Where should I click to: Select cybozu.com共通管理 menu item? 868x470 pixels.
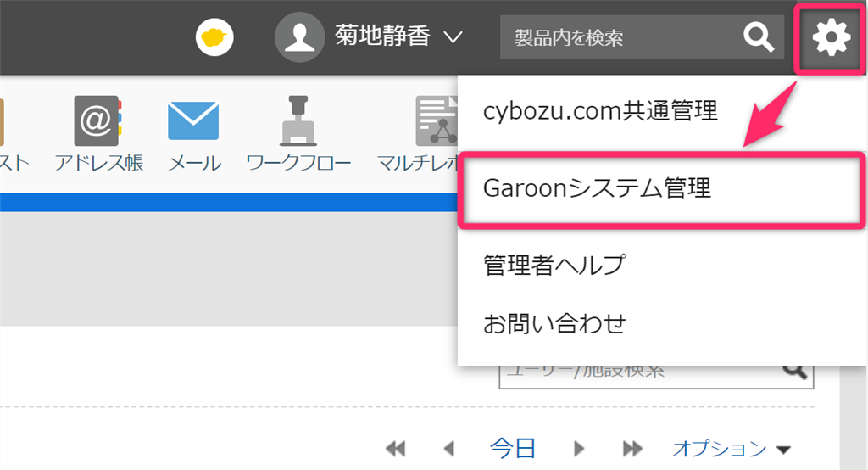coord(601,111)
